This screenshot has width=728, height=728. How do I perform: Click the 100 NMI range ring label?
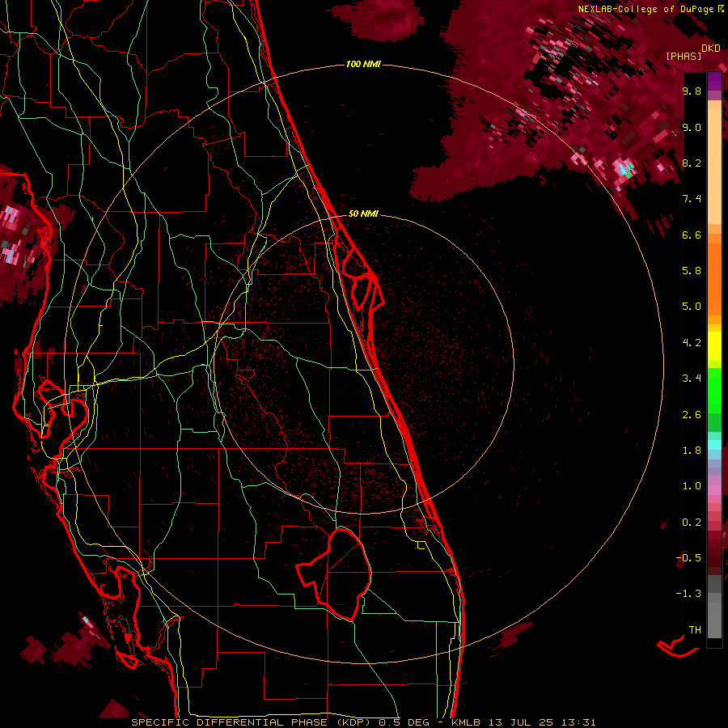[363, 64]
